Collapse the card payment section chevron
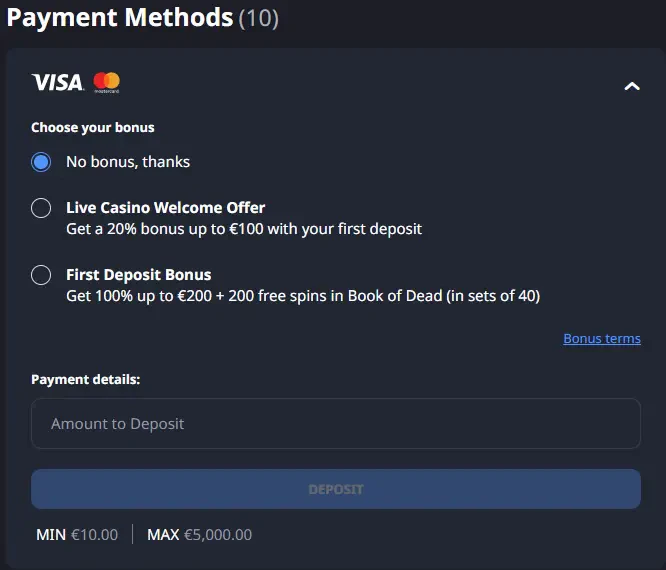This screenshot has height=570, width=666. 632,86
